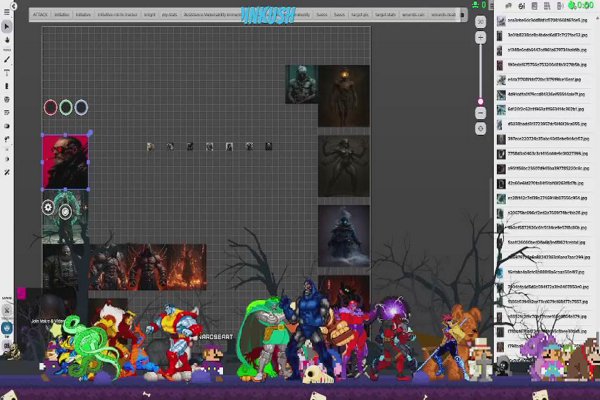600x400 pixels.
Task: Click the pink zoom slider handle
Action: pos(481,101)
